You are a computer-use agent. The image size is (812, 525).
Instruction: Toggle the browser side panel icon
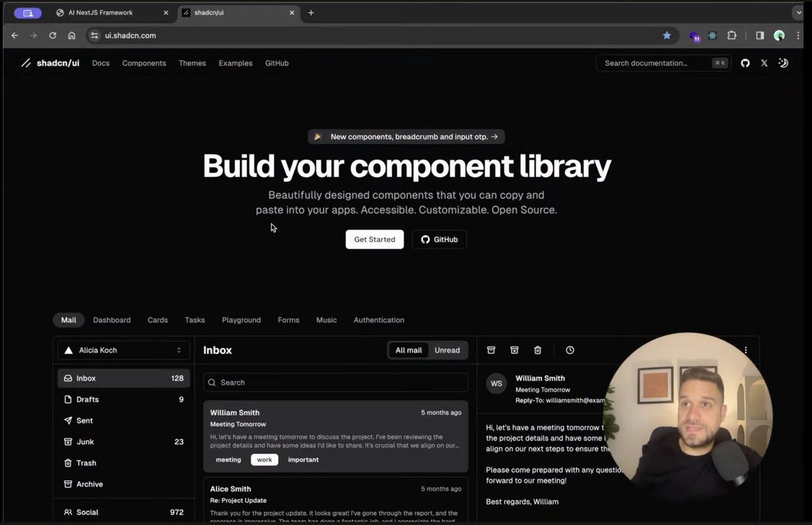coord(760,35)
